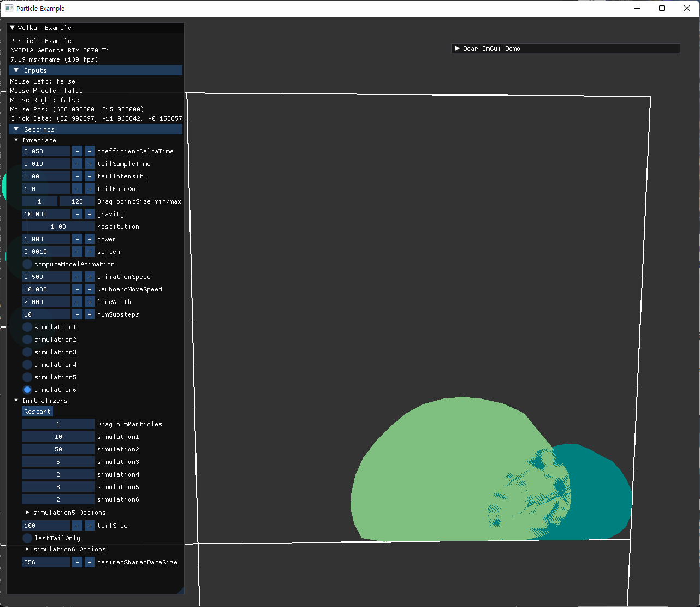The height and width of the screenshot is (607, 700).
Task: Collapse the Immediate tree node
Action: click(x=16, y=140)
